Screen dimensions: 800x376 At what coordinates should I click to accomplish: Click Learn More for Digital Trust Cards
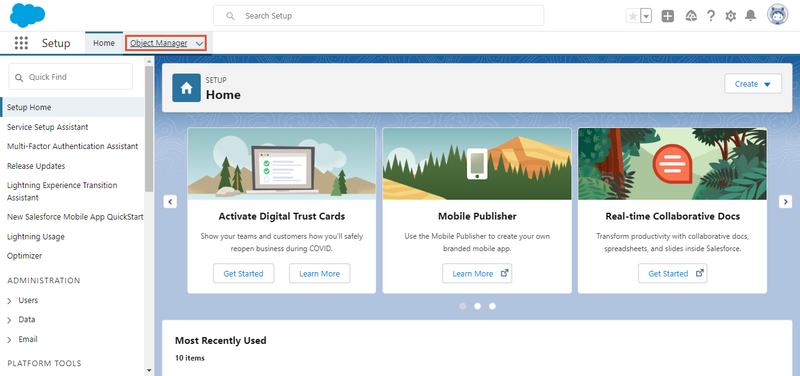click(x=319, y=273)
